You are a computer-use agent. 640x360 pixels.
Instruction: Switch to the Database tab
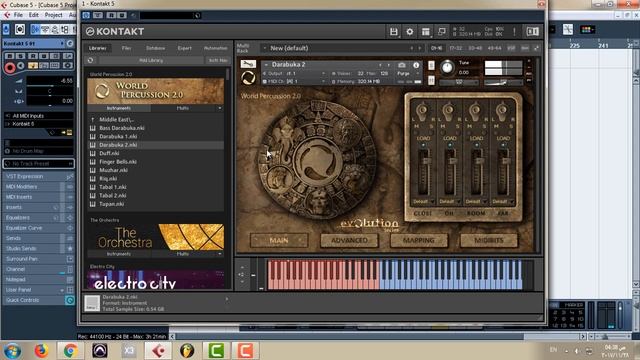point(156,48)
